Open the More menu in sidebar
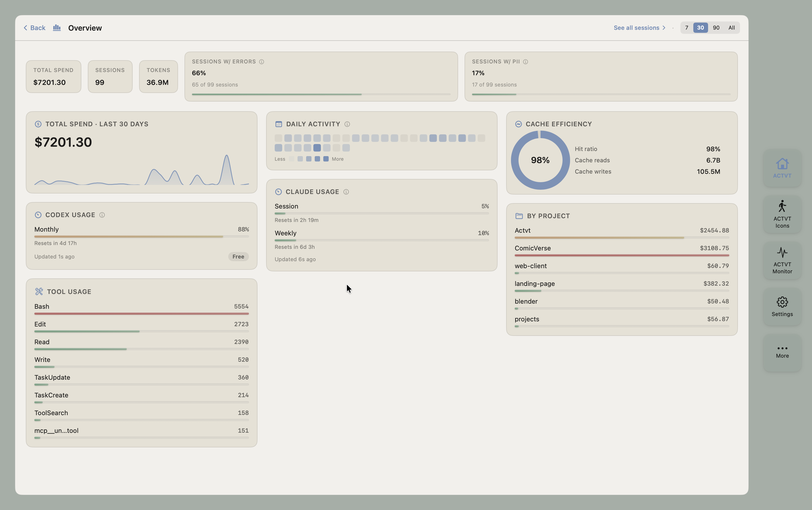The width and height of the screenshot is (812, 510). [782, 353]
